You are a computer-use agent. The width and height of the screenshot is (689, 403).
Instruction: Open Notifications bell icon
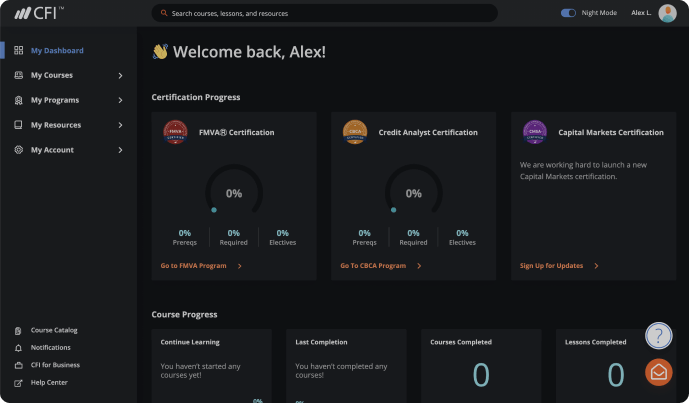pos(18,347)
